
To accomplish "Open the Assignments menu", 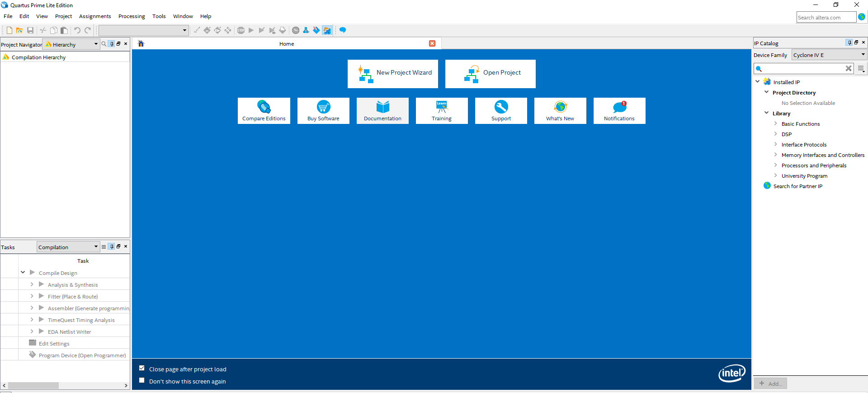I will coord(95,16).
